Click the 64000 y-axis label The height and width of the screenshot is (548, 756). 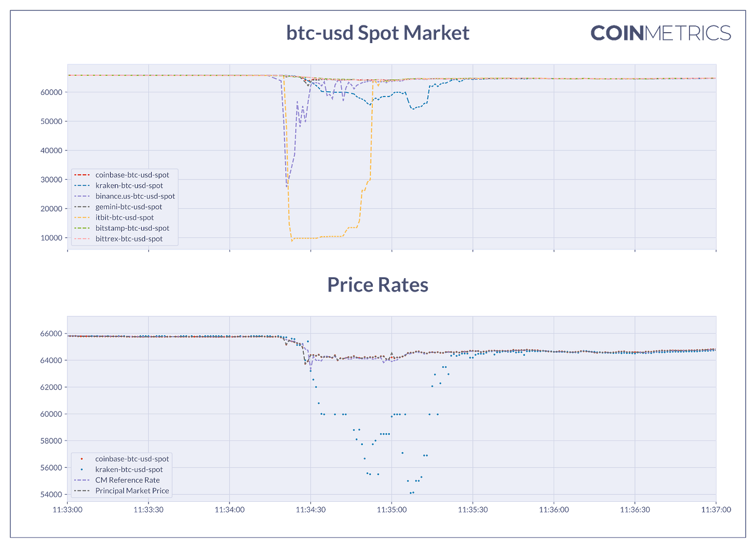point(51,360)
